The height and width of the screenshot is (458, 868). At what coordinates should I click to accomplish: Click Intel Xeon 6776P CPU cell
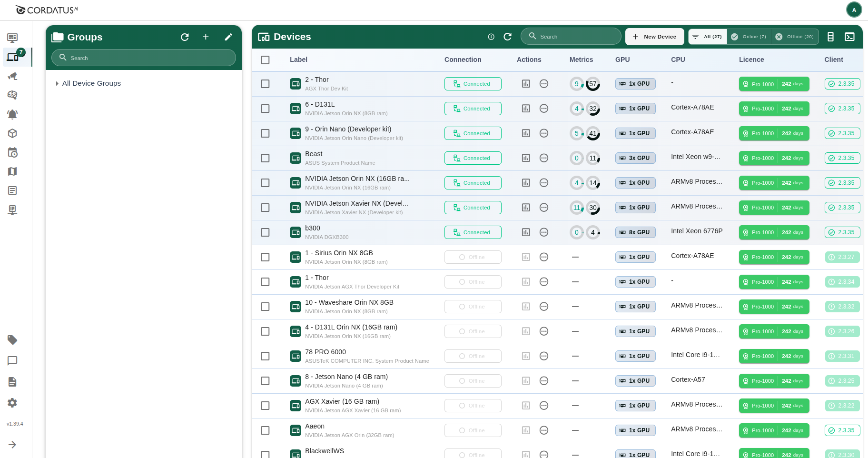pyautogui.click(x=697, y=231)
